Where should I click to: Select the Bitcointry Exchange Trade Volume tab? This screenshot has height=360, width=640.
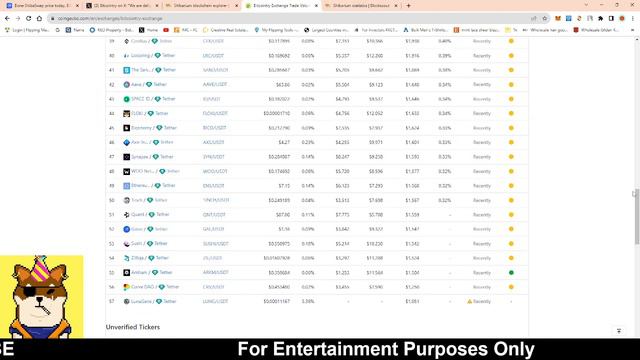tap(281, 6)
